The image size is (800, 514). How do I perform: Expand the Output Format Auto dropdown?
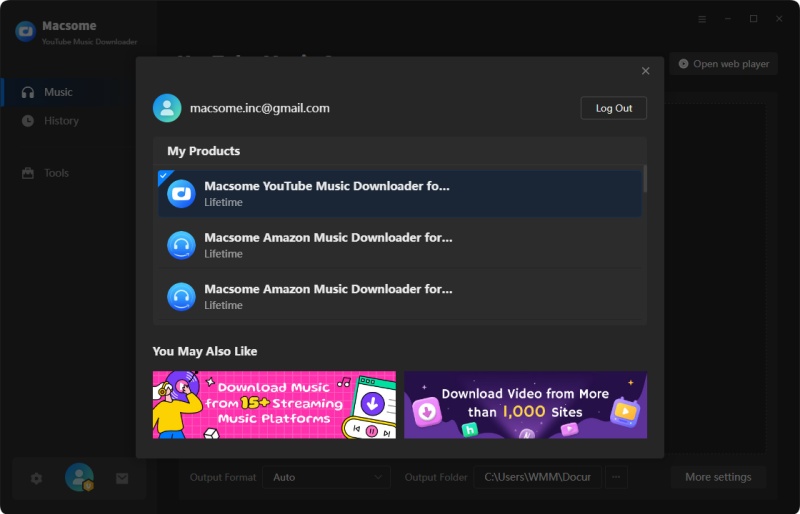327,477
